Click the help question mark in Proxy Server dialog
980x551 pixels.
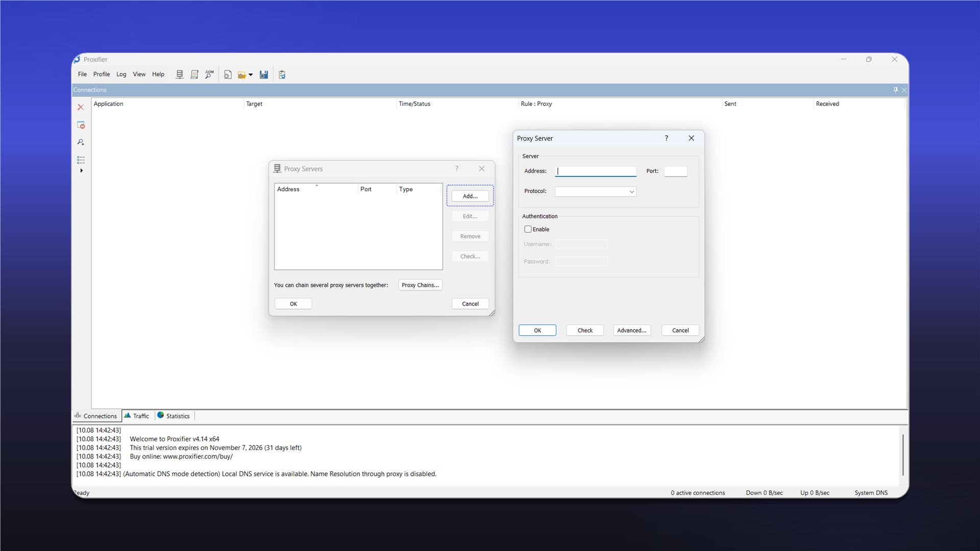point(666,138)
